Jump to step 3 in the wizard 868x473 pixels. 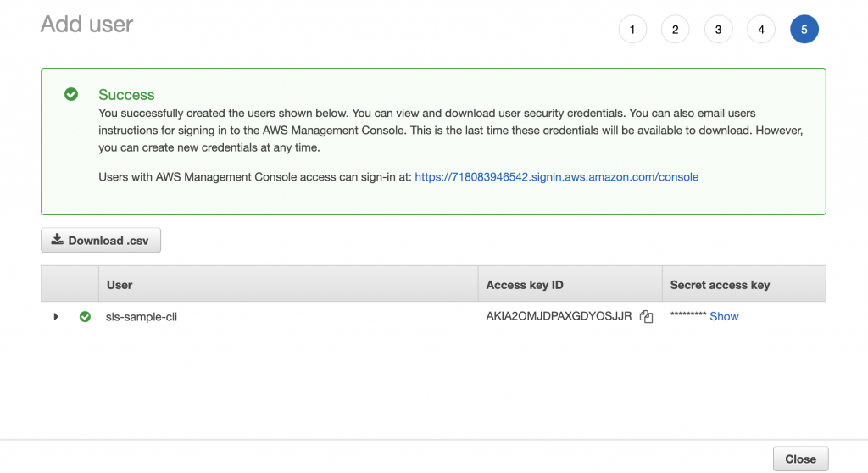point(718,30)
